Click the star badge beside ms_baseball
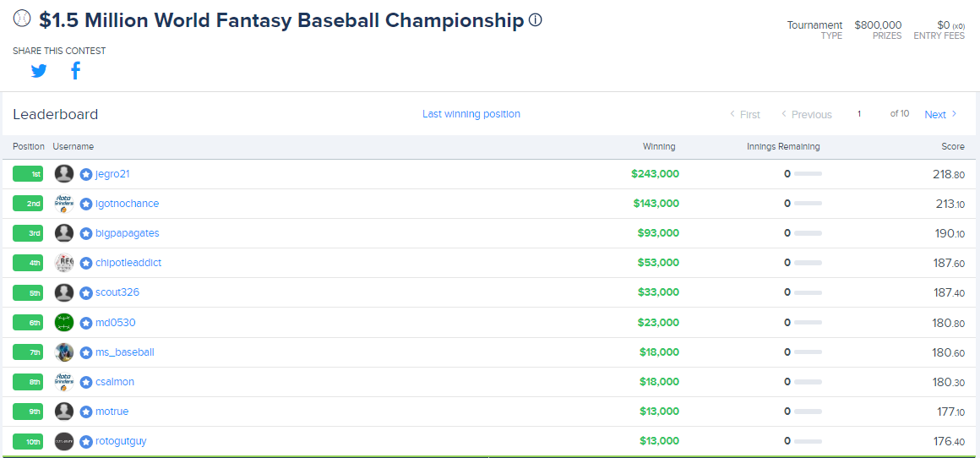Viewport: 980px width, 458px height. (86, 352)
